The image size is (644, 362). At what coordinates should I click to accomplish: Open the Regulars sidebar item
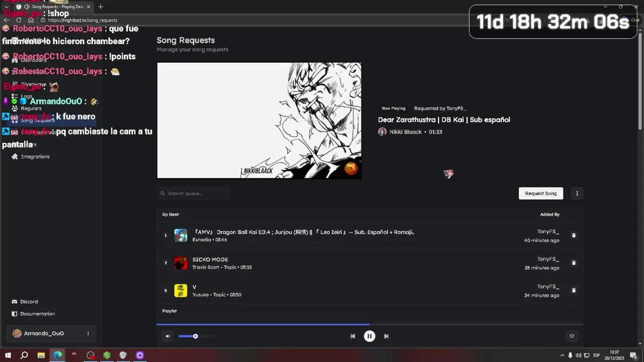click(x=31, y=109)
